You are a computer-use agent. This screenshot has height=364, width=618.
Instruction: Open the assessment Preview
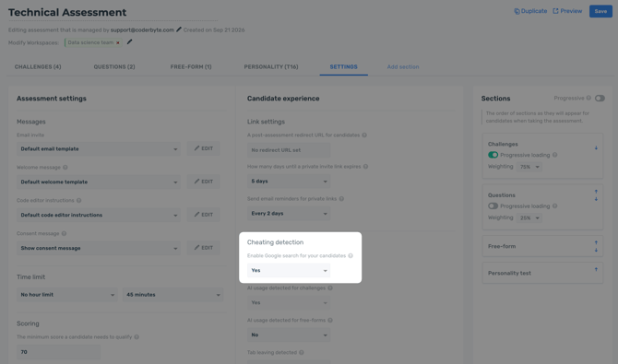[x=567, y=11]
